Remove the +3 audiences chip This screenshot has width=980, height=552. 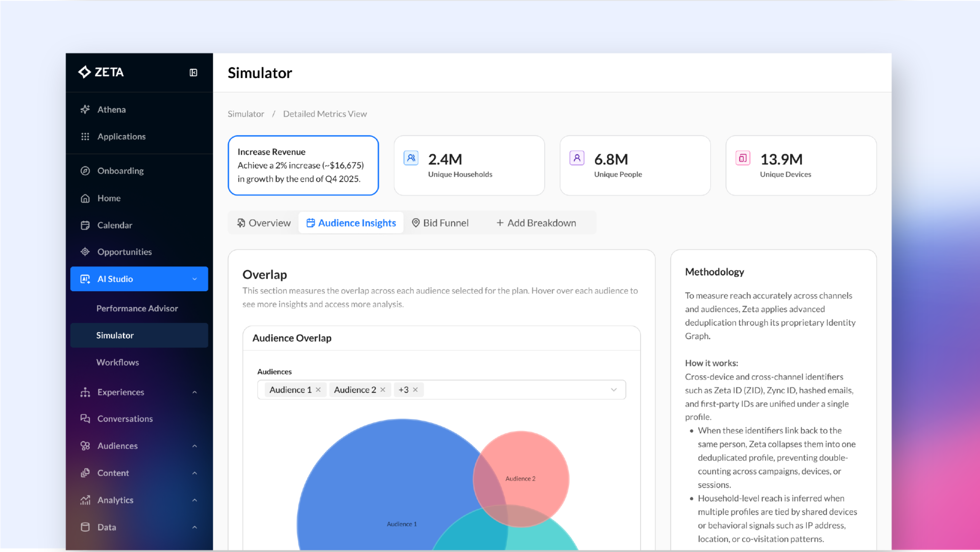pyautogui.click(x=415, y=390)
